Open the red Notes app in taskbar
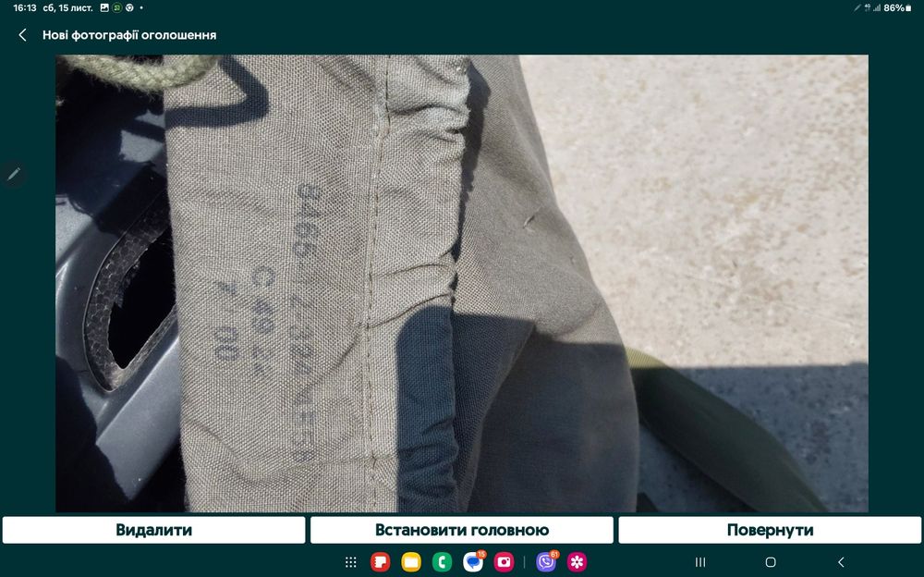 [381, 562]
